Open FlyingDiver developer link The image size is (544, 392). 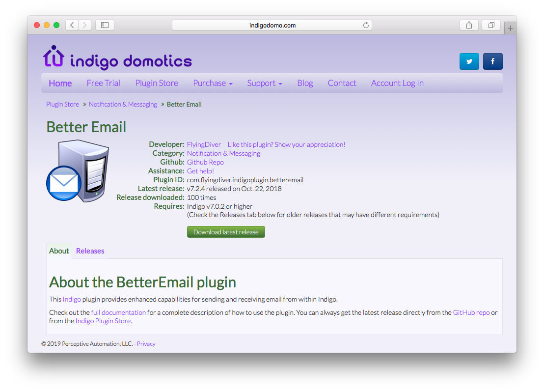[204, 144]
